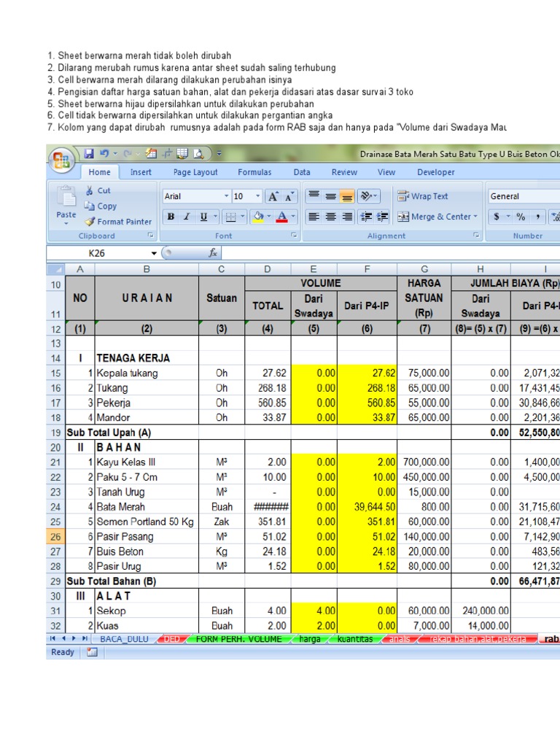Switch to the Page Layout ribbon tab
Image resolution: width=560 pixels, height=747 pixels.
point(195,172)
